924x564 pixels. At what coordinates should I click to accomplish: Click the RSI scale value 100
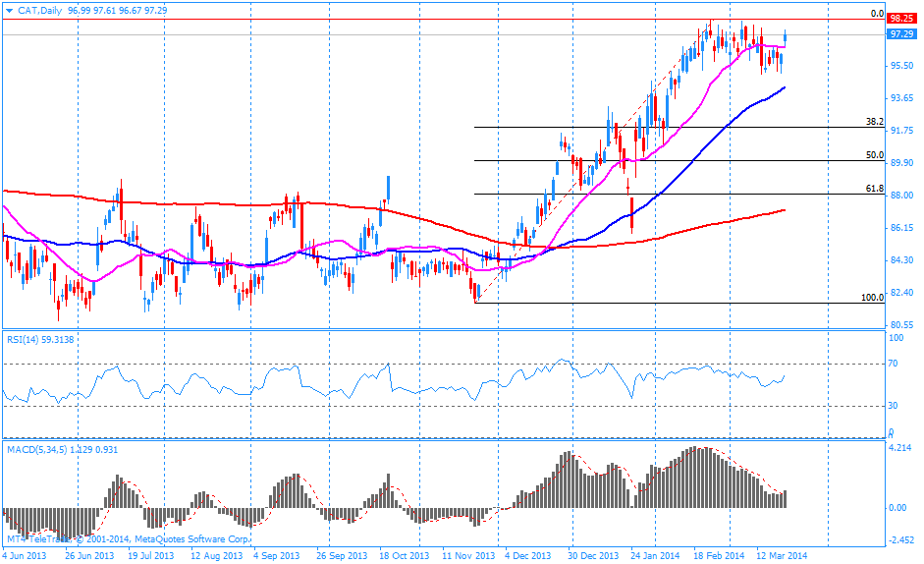(x=896, y=338)
